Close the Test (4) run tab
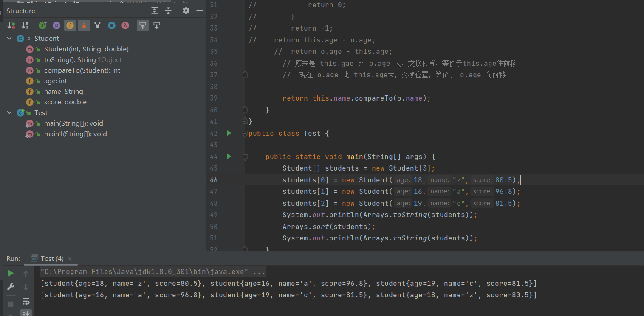 pyautogui.click(x=70, y=259)
